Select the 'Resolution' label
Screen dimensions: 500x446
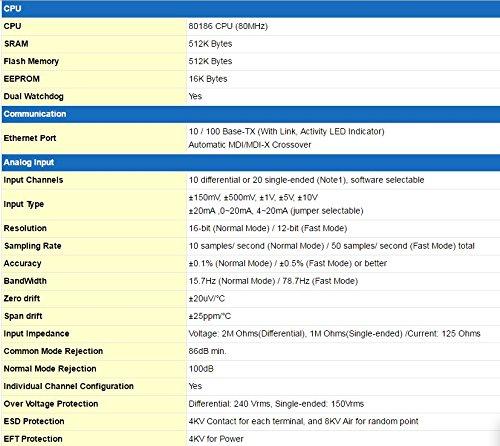pos(25,228)
